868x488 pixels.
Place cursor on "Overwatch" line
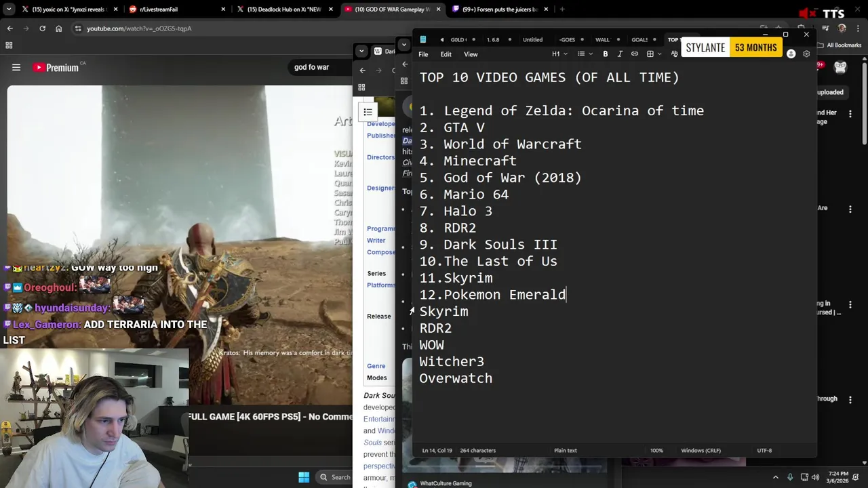[x=456, y=378]
